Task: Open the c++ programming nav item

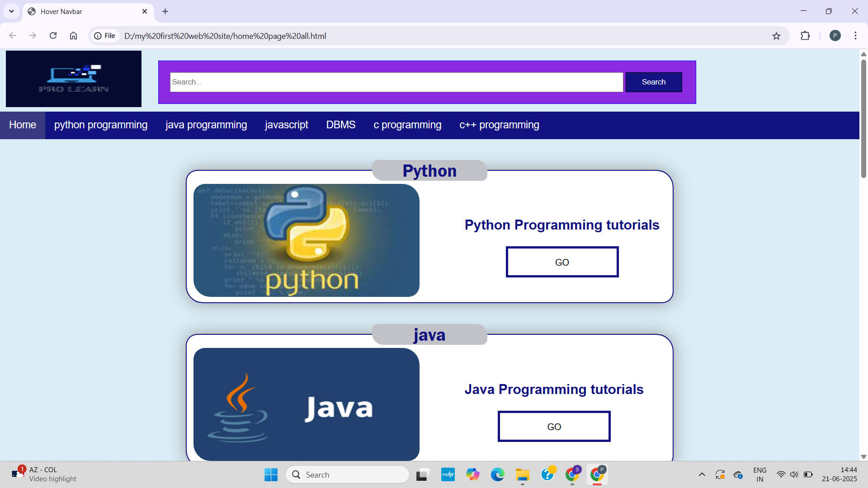Action: (x=499, y=125)
